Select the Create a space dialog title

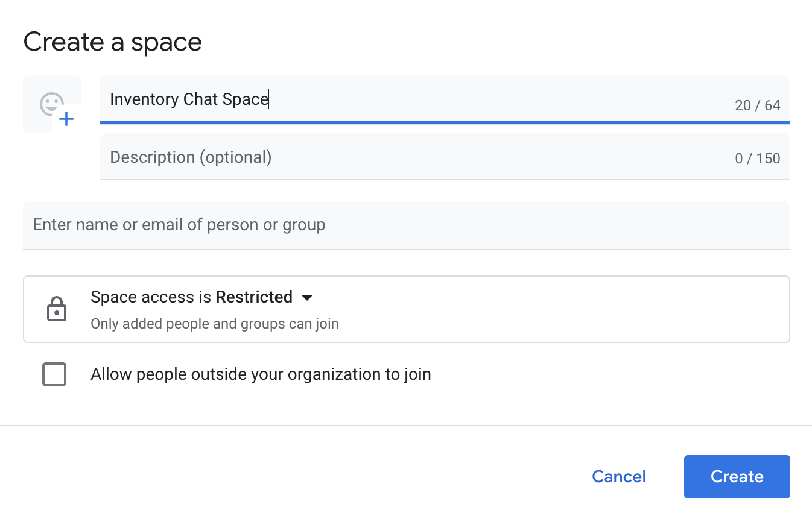(x=112, y=42)
